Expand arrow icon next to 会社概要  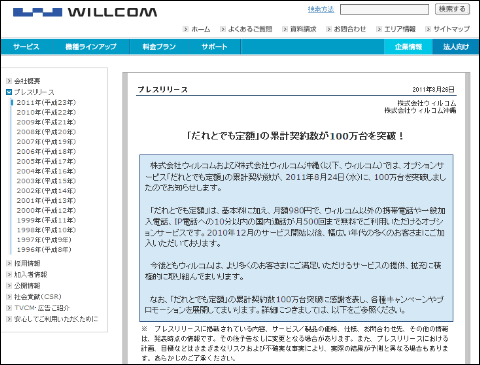(x=9, y=81)
